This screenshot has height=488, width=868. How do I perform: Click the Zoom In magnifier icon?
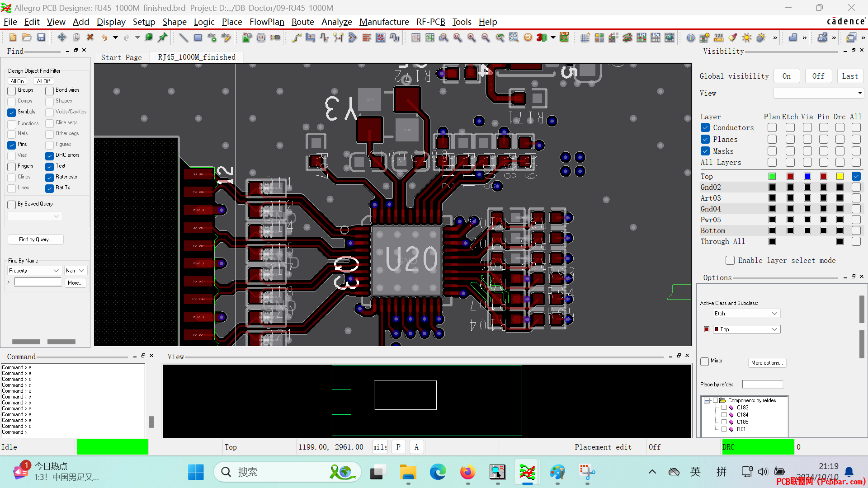click(472, 38)
